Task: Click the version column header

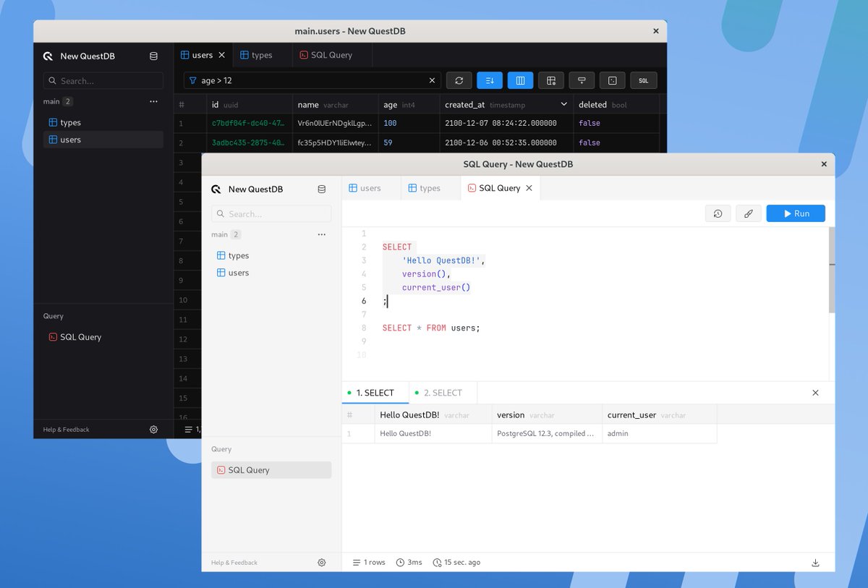Action: pyautogui.click(x=547, y=415)
